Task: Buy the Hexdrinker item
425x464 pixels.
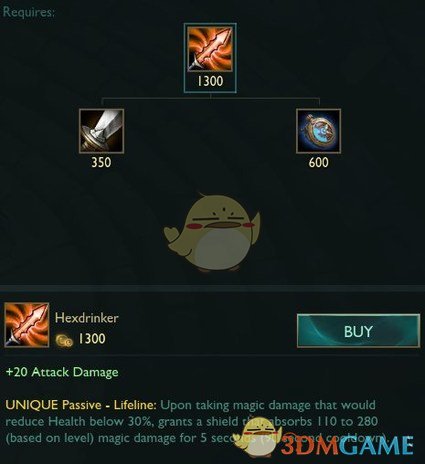Action: click(x=358, y=331)
